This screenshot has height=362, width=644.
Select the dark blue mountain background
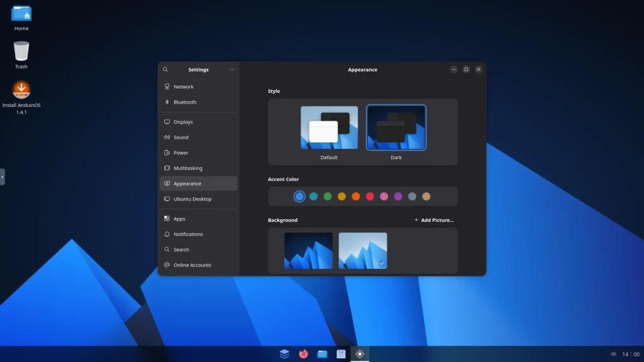308,251
